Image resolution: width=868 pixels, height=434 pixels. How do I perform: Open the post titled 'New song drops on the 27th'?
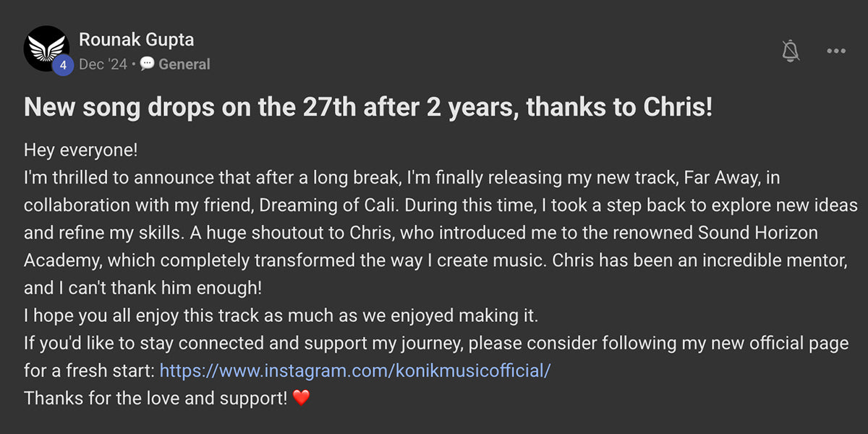368,108
